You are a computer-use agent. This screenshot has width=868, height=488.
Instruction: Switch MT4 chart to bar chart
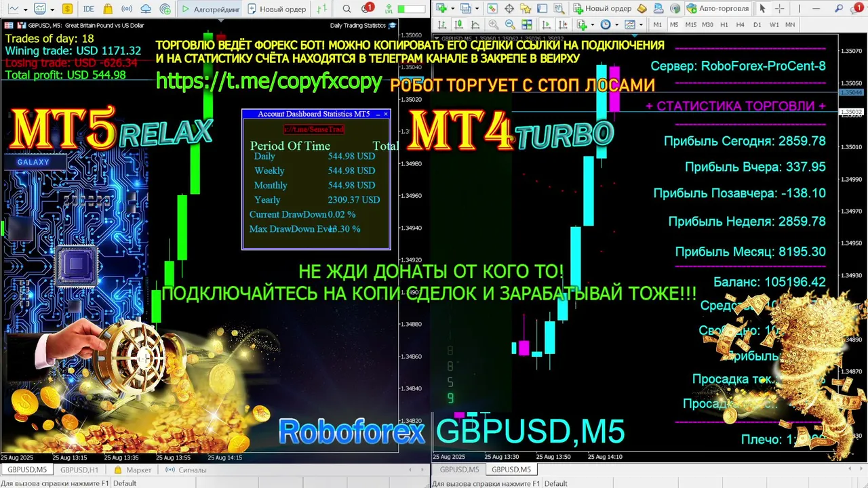(x=441, y=24)
